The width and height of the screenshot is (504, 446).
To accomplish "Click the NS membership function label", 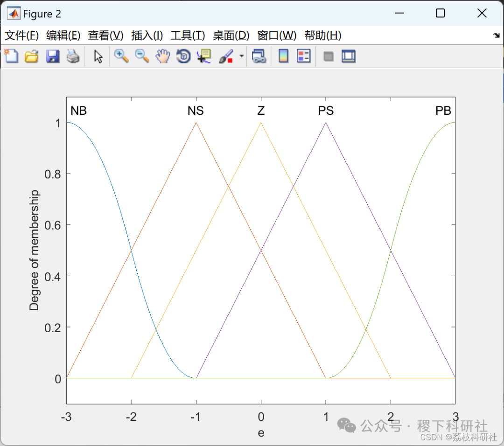I will pyautogui.click(x=196, y=111).
